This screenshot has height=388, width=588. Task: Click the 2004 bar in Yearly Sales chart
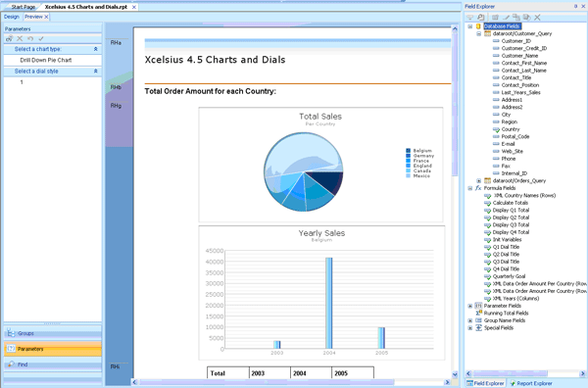click(x=329, y=303)
